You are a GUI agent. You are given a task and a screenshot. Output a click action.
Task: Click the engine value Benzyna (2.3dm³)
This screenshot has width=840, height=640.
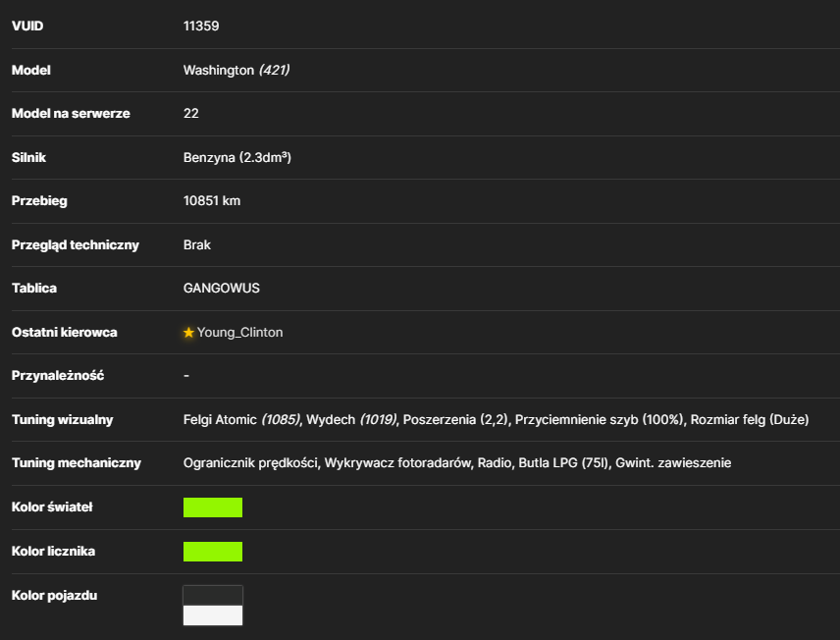coord(237,158)
